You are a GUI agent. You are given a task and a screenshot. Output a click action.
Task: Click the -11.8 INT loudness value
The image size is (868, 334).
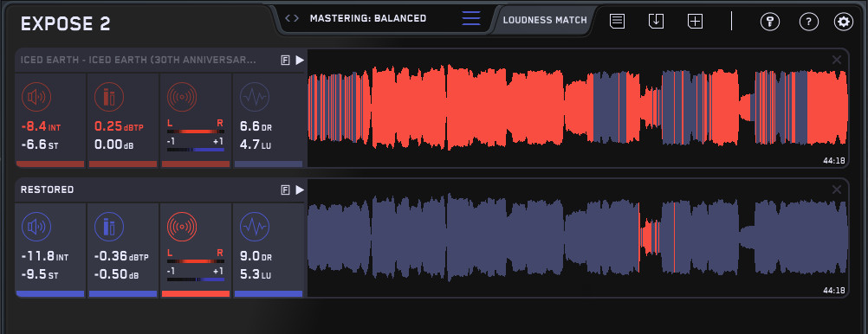pos(44,257)
